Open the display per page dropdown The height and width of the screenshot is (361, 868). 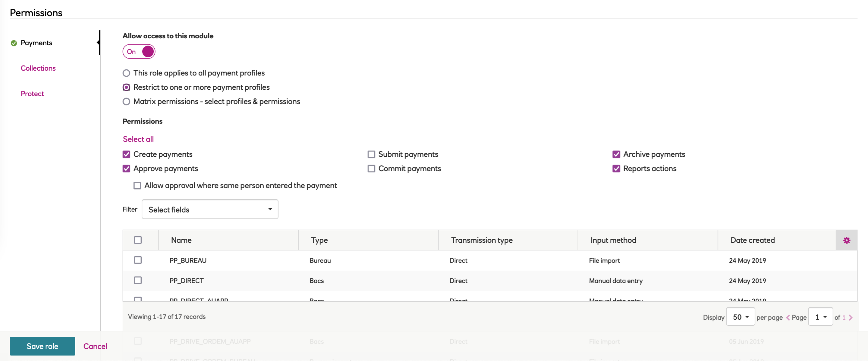pyautogui.click(x=740, y=317)
